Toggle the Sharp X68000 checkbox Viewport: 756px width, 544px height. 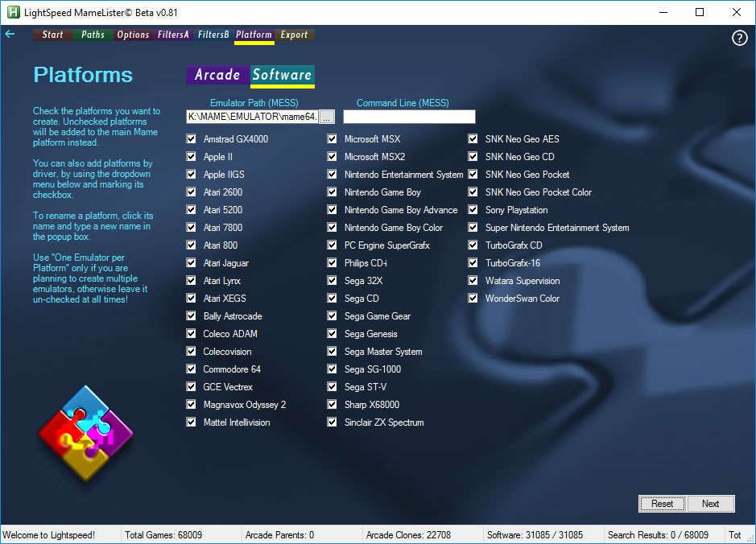point(332,404)
